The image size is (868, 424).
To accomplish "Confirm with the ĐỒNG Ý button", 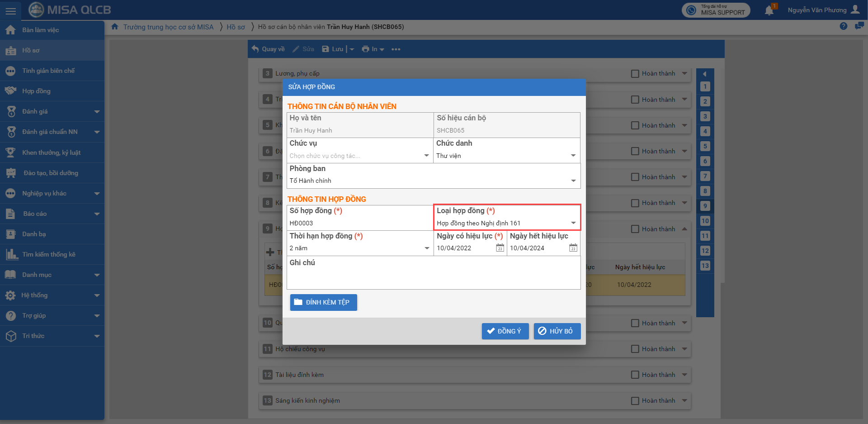I will coord(505,331).
